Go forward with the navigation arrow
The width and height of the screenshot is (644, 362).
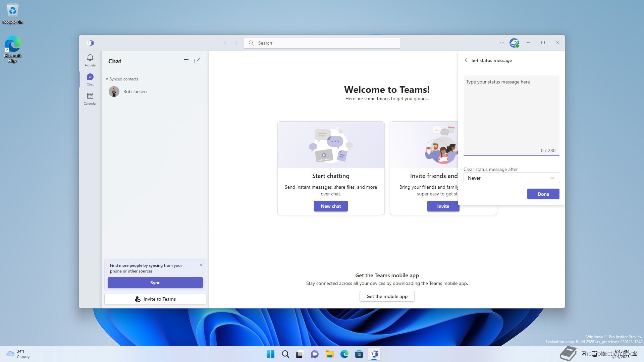pyautogui.click(x=236, y=43)
